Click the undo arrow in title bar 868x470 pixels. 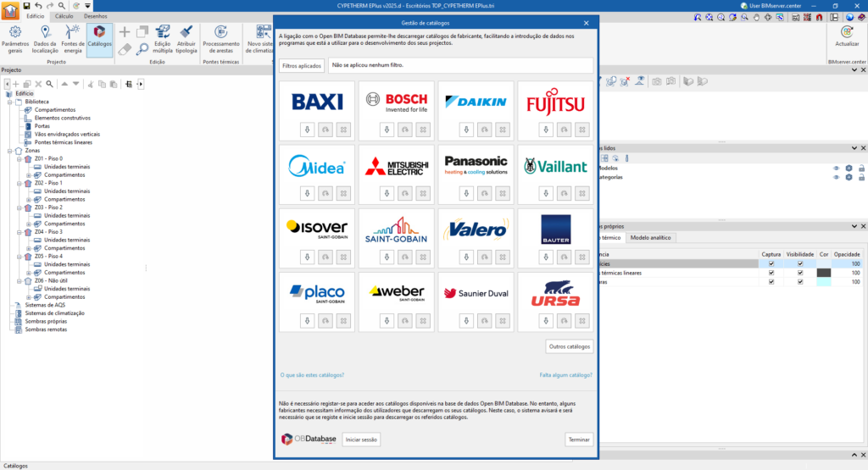coord(38,6)
